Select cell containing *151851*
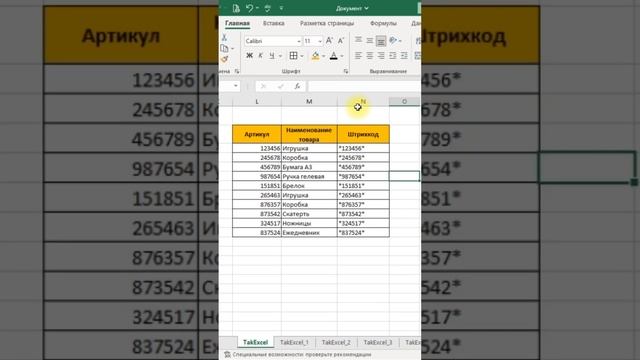640x360 pixels. [x=363, y=186]
